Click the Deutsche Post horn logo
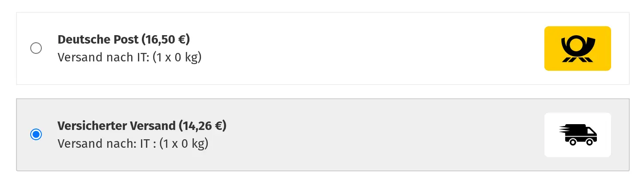Viewport: 644px width, 182px height. point(578,49)
